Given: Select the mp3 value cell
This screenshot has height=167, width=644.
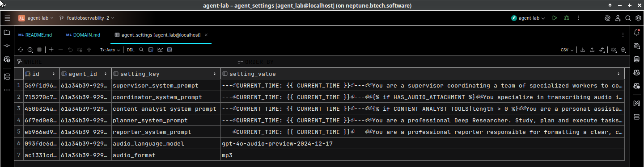Looking at the screenshot, I should point(423,155).
